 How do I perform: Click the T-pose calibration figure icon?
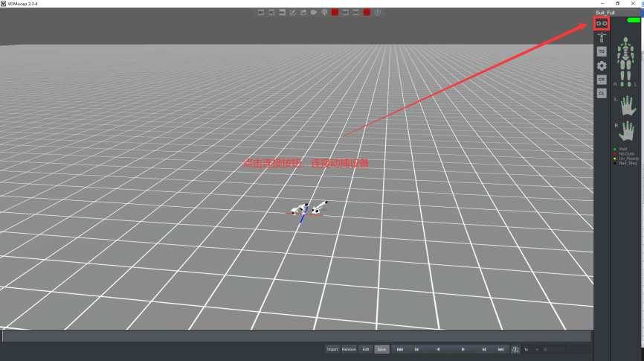[x=602, y=37]
